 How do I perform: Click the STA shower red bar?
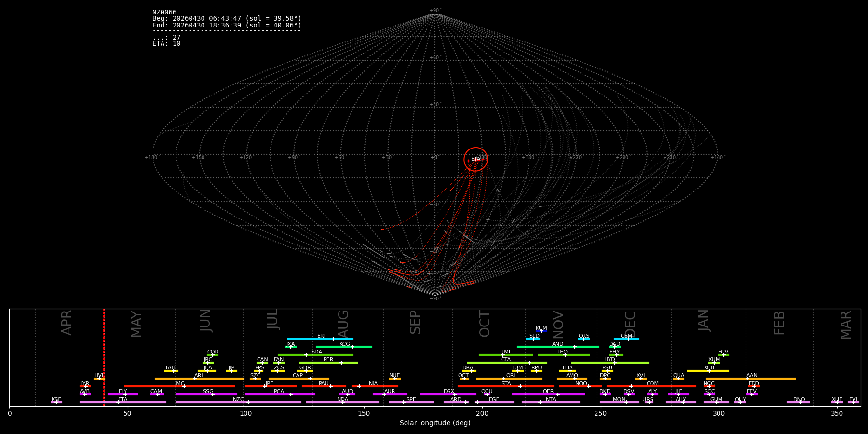tap(506, 386)
